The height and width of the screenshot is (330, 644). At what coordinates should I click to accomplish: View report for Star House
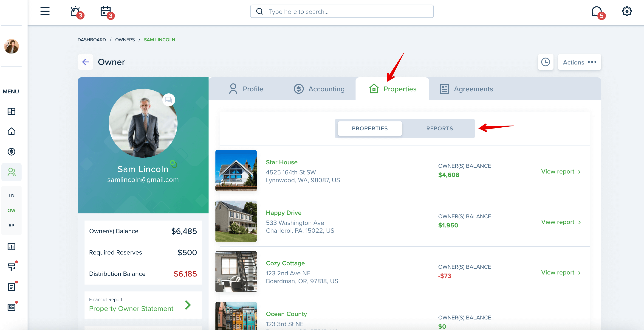click(561, 171)
